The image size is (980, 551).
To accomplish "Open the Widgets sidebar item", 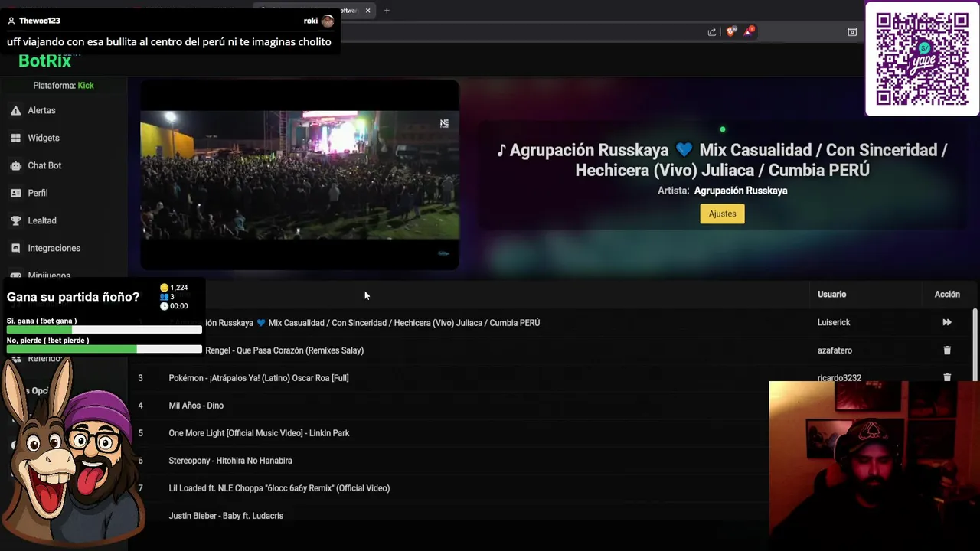I will click(44, 138).
